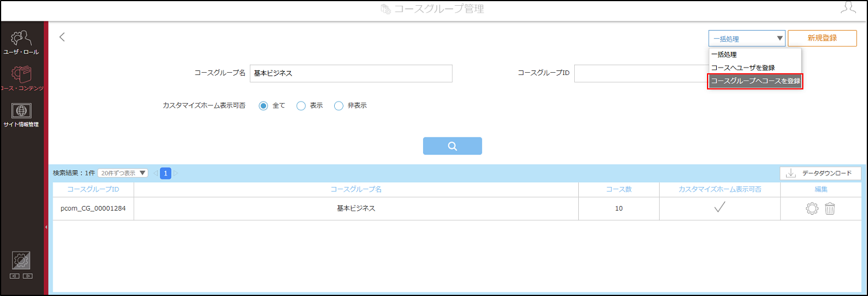Image resolution: width=868 pixels, height=296 pixels.
Task: Open the User & Role sidebar section
Action: pos(21,43)
